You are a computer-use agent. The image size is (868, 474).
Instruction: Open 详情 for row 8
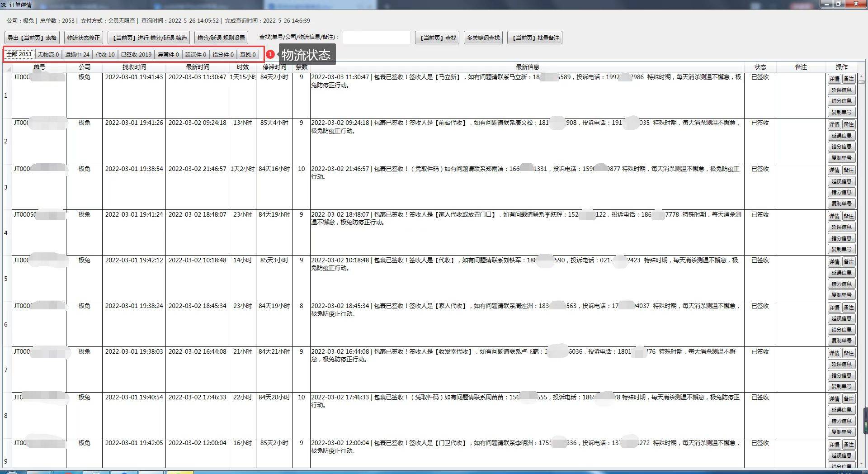tap(834, 399)
